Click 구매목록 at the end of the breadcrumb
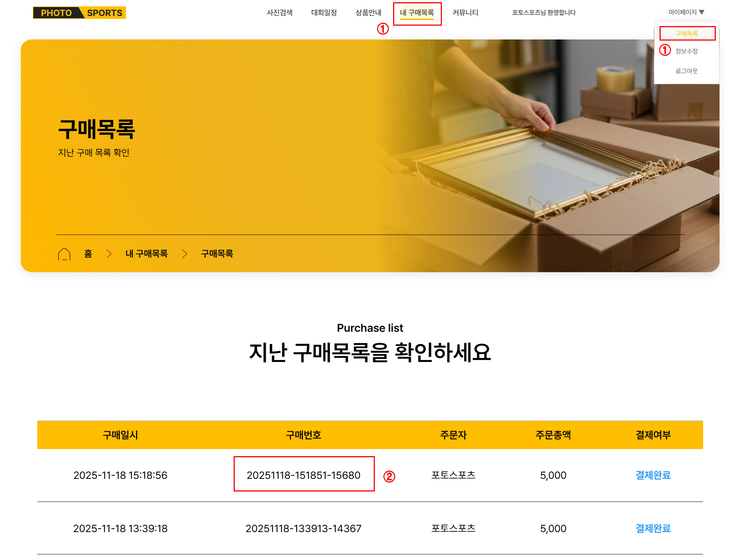The image size is (740, 560). pos(218,254)
